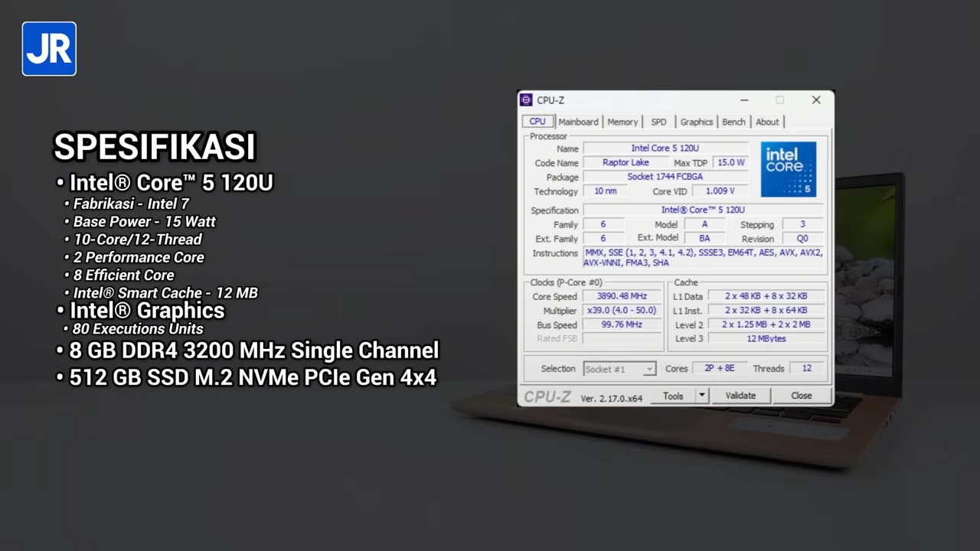Minimize the CPU-Z window
Image resolution: width=980 pixels, height=551 pixels.
point(743,99)
